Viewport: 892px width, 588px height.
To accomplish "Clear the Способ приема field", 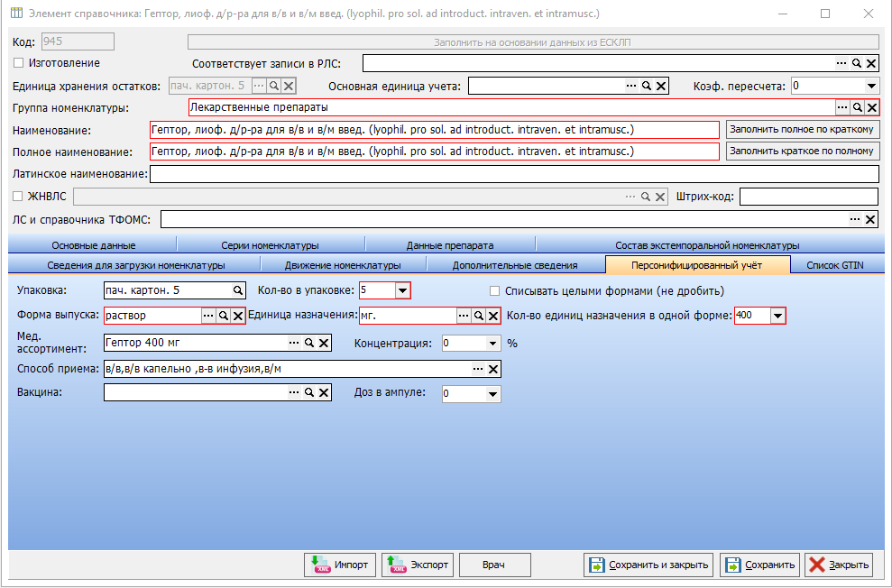I will (x=493, y=370).
